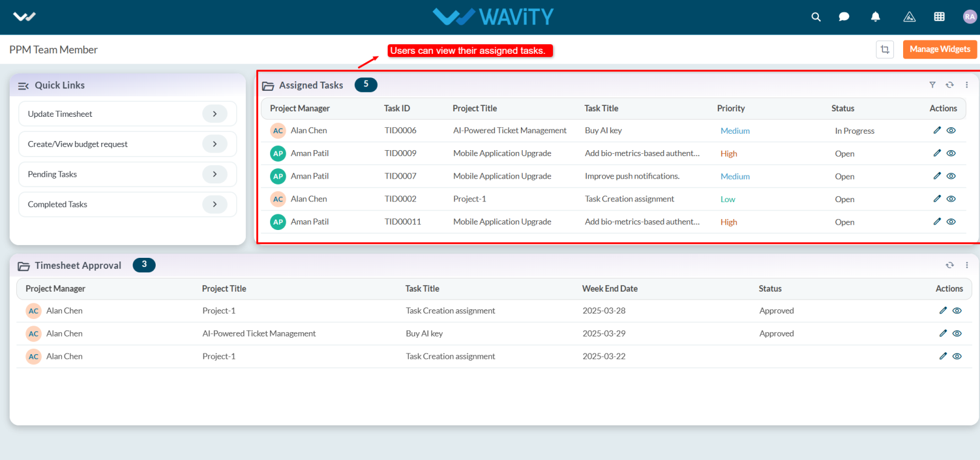Click the Manage Widgets button
Image resolution: width=980 pixels, height=460 pixels.
(940, 49)
